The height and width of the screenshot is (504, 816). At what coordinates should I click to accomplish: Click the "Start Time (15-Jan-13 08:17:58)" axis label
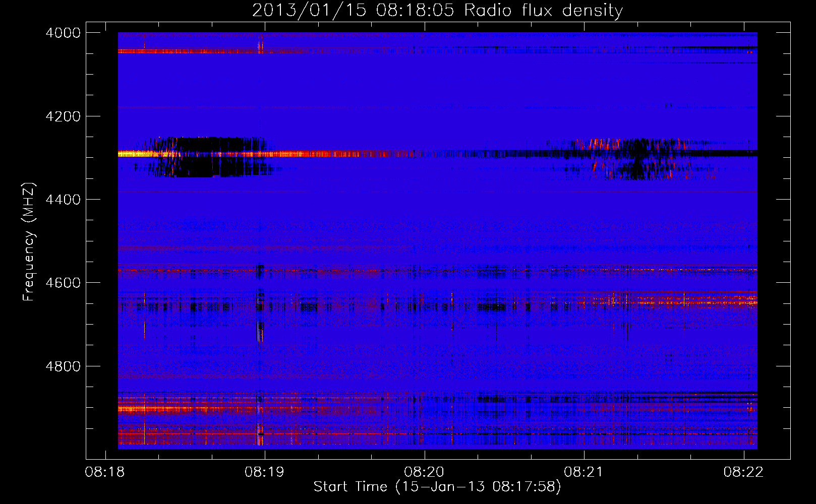pyautogui.click(x=437, y=487)
